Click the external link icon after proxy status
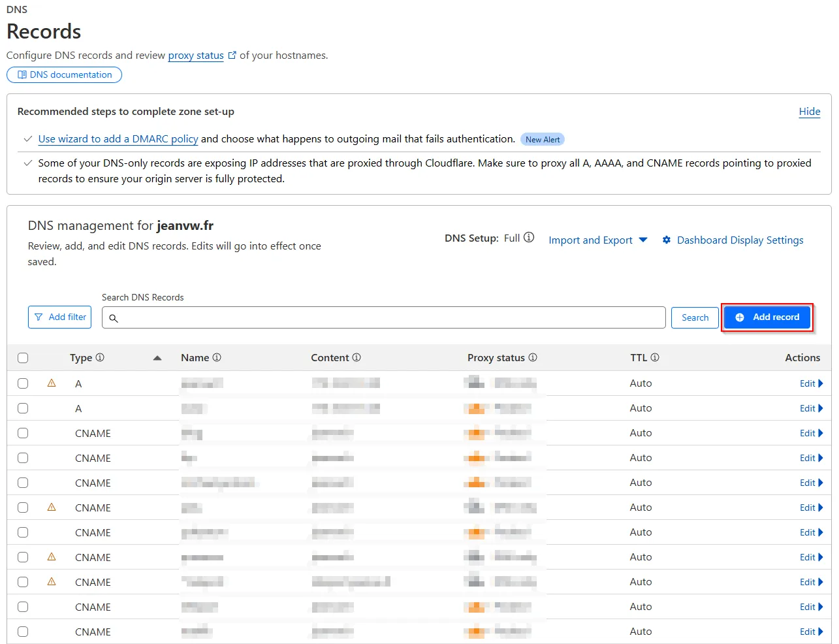Image resolution: width=839 pixels, height=644 pixels. (232, 56)
